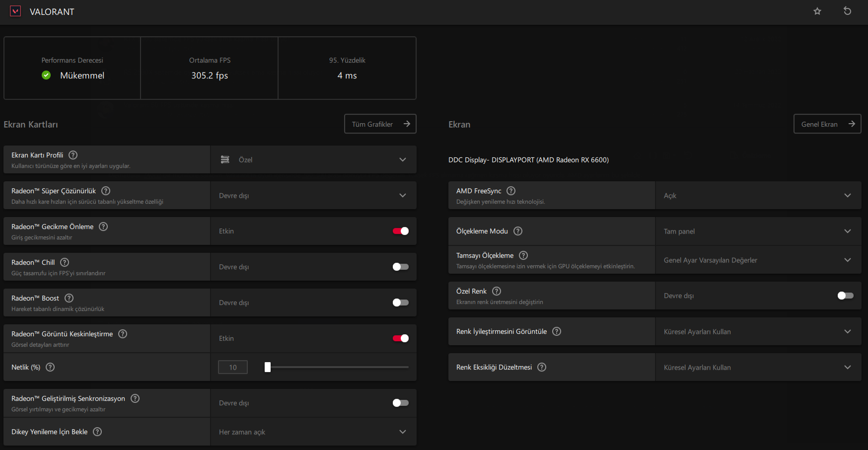Click the reset arrow icon at top right

847,11
